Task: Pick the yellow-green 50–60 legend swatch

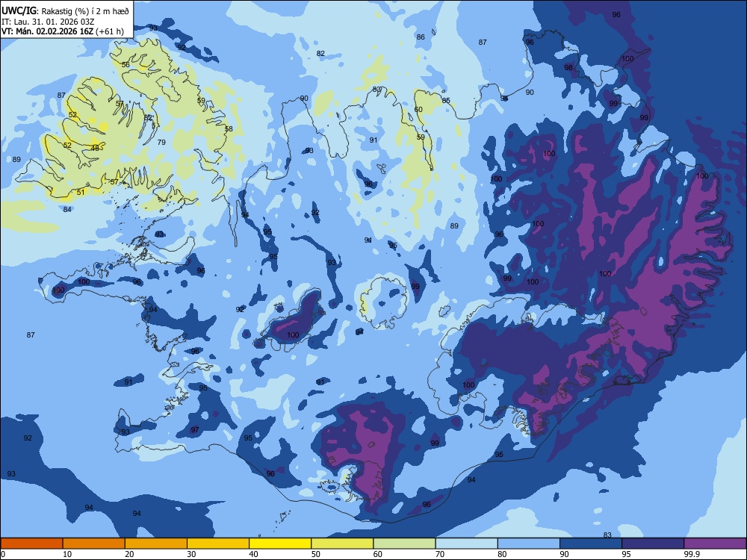Action: [342, 544]
